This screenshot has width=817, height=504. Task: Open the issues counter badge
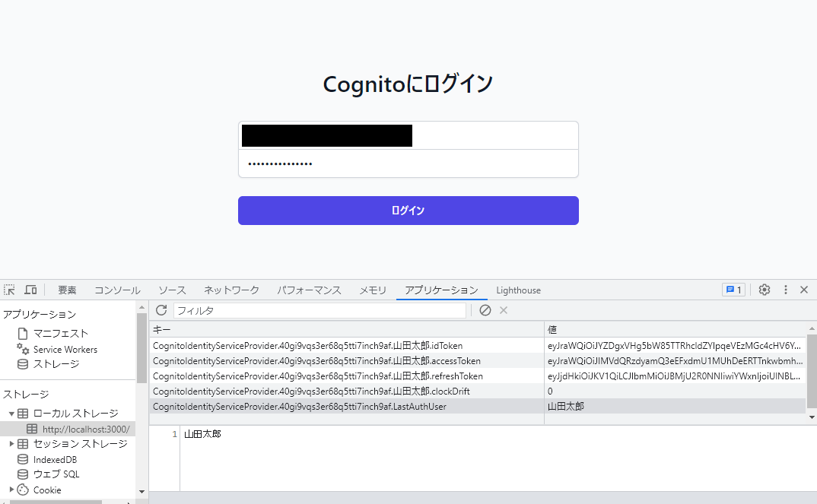(733, 290)
